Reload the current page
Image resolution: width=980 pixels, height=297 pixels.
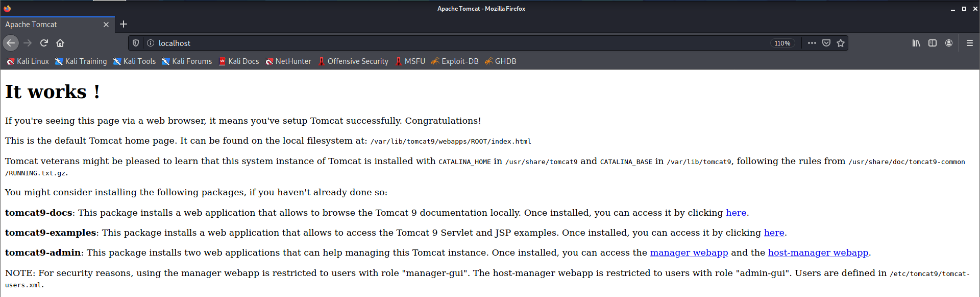(44, 43)
